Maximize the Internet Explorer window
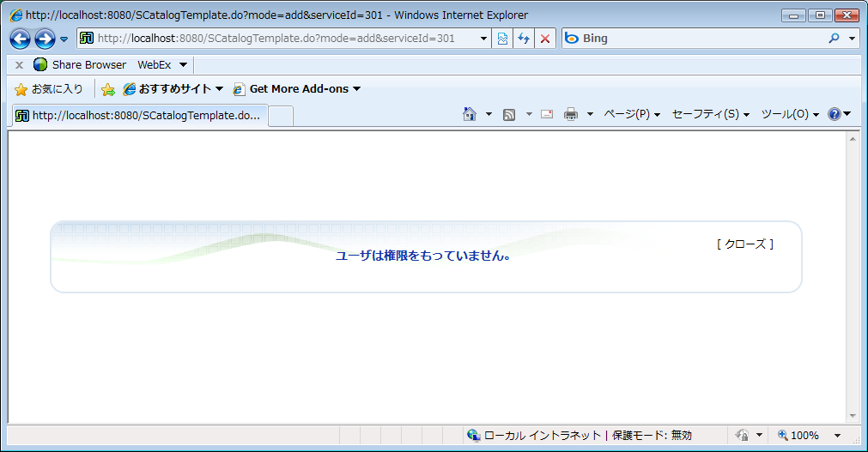 (821, 15)
